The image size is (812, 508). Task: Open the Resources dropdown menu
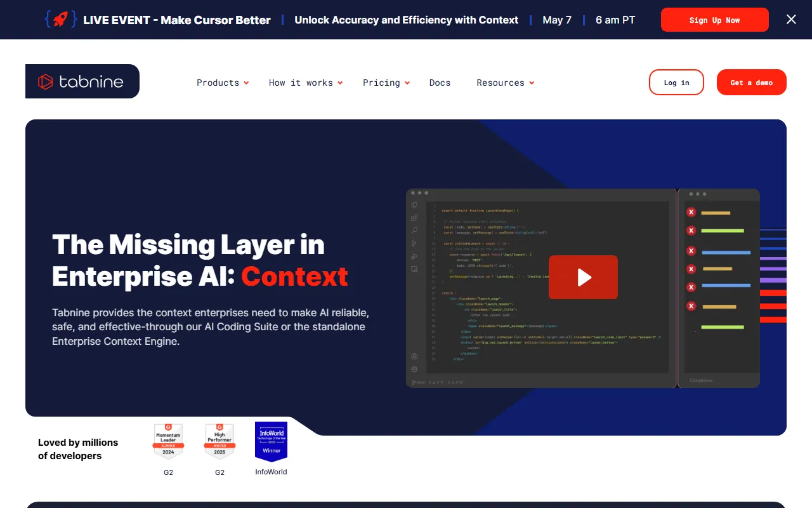505,83
